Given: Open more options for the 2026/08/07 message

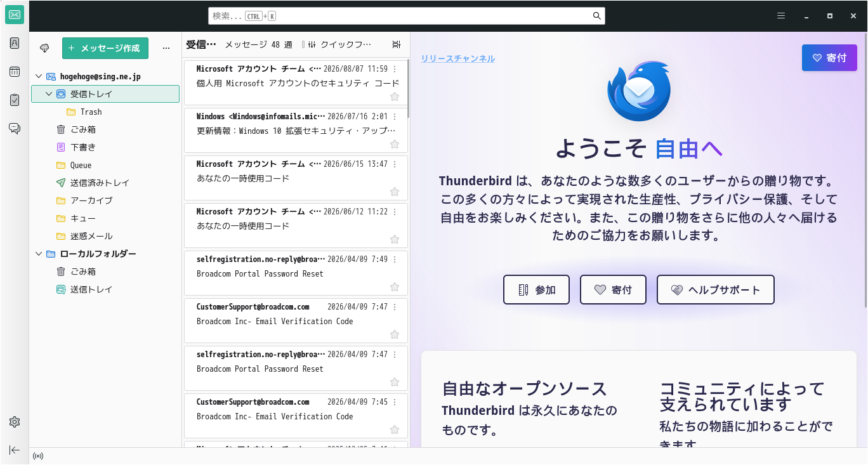Looking at the screenshot, I should 395,69.
